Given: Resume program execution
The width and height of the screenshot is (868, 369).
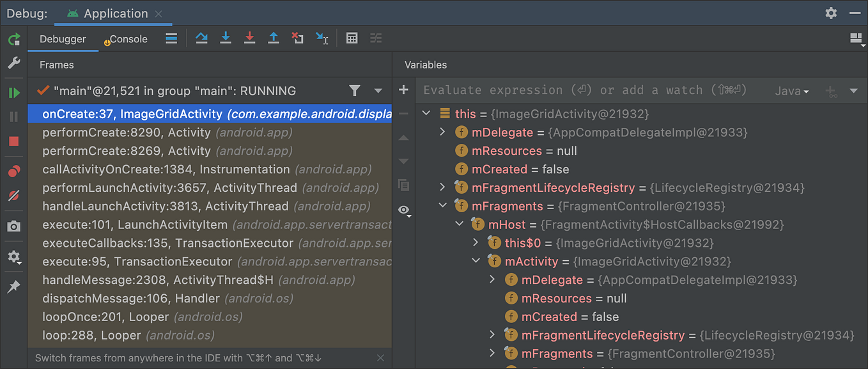Looking at the screenshot, I should (13, 92).
